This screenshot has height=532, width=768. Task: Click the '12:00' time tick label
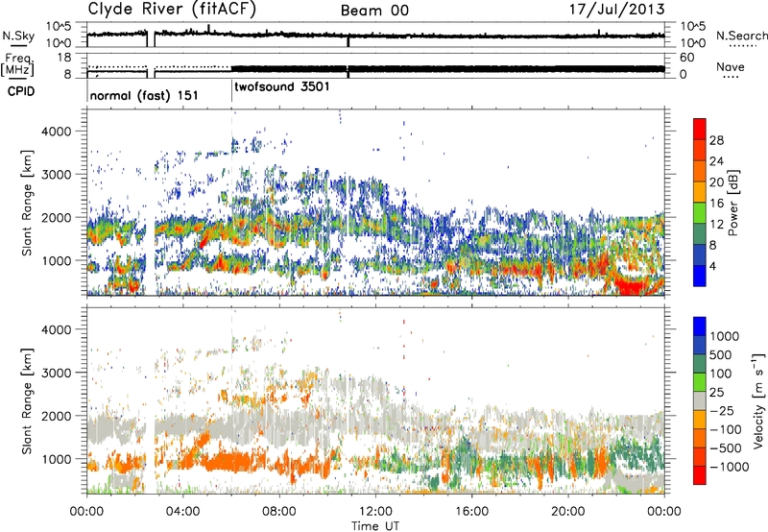pos(375,512)
